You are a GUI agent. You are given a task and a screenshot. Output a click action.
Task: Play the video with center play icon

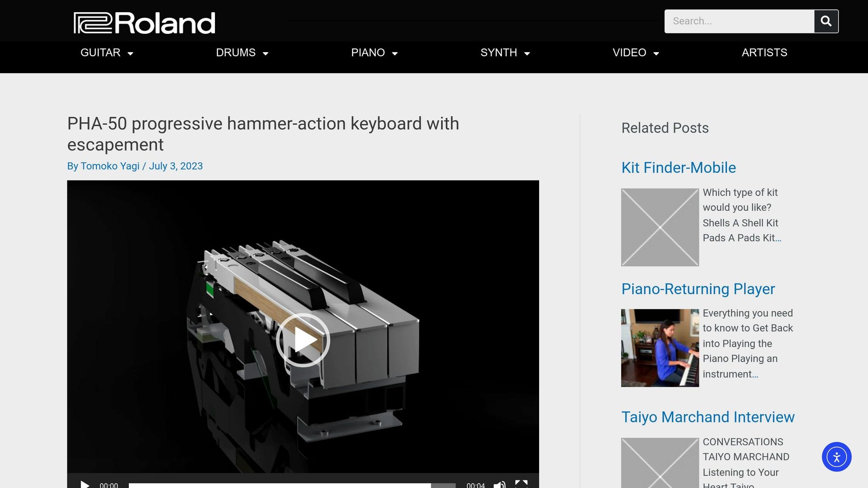[x=303, y=340]
